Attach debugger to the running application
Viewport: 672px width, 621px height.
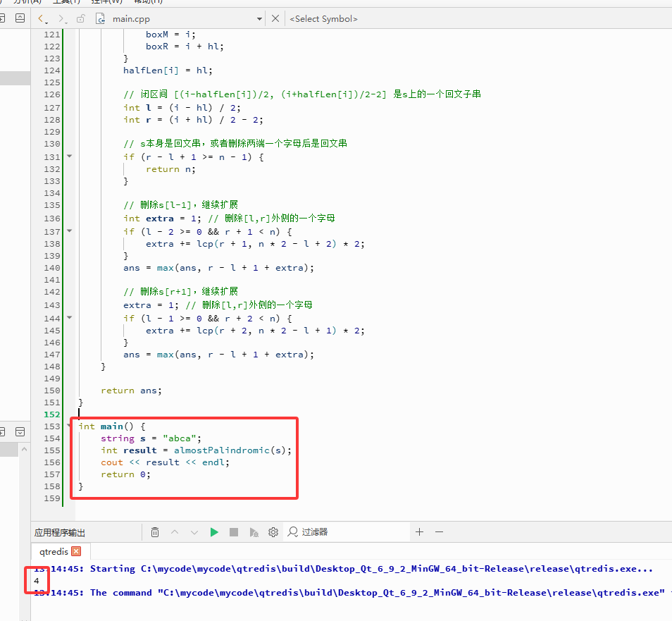[254, 532]
